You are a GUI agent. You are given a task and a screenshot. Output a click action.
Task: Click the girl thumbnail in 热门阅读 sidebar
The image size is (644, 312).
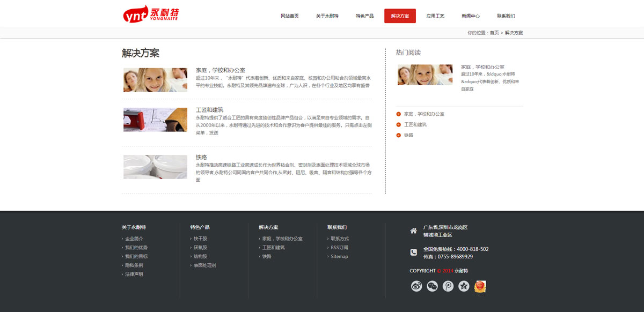[425, 75]
